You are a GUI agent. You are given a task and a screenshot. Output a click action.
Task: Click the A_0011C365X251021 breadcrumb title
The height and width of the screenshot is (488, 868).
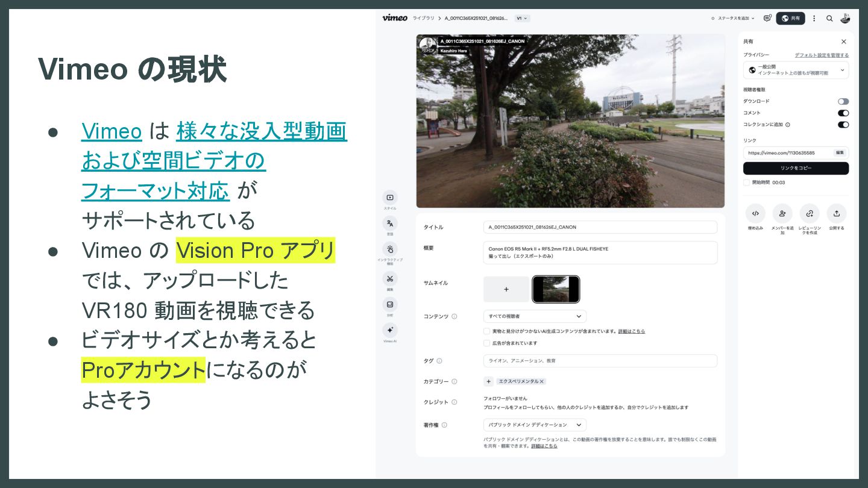(476, 18)
